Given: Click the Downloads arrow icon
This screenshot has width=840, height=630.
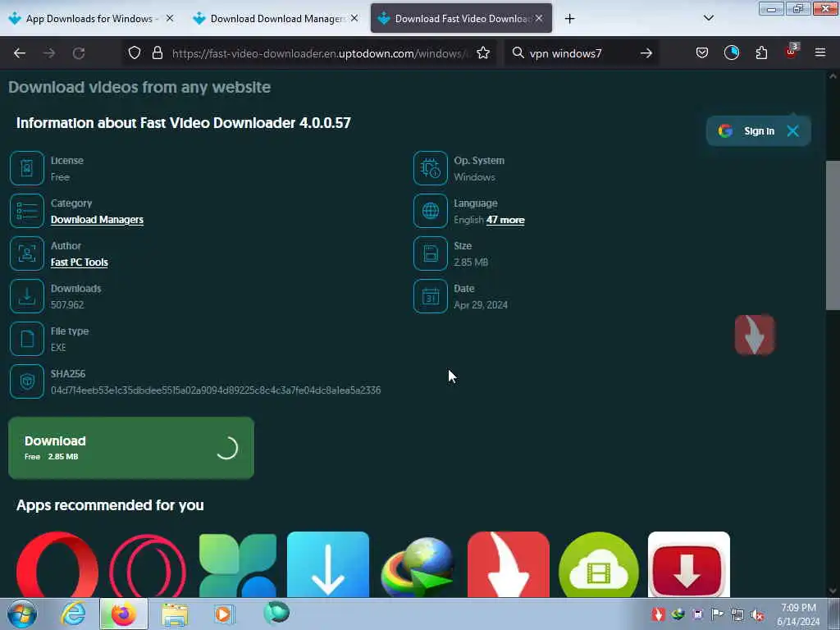Looking at the screenshot, I should (x=27, y=296).
